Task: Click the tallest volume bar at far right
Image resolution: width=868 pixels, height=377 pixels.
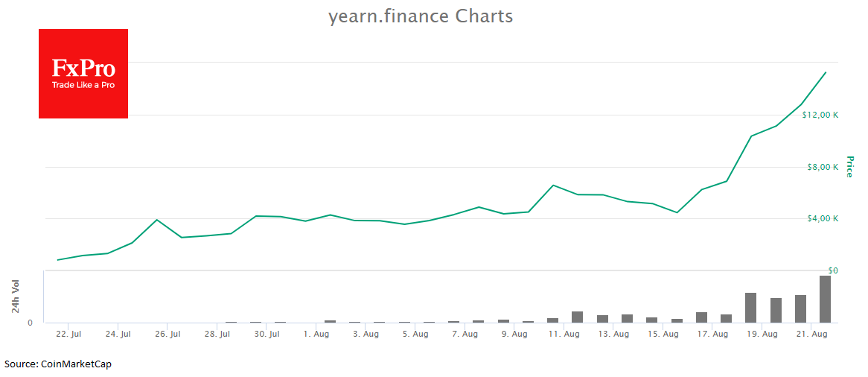Action: 825,299
